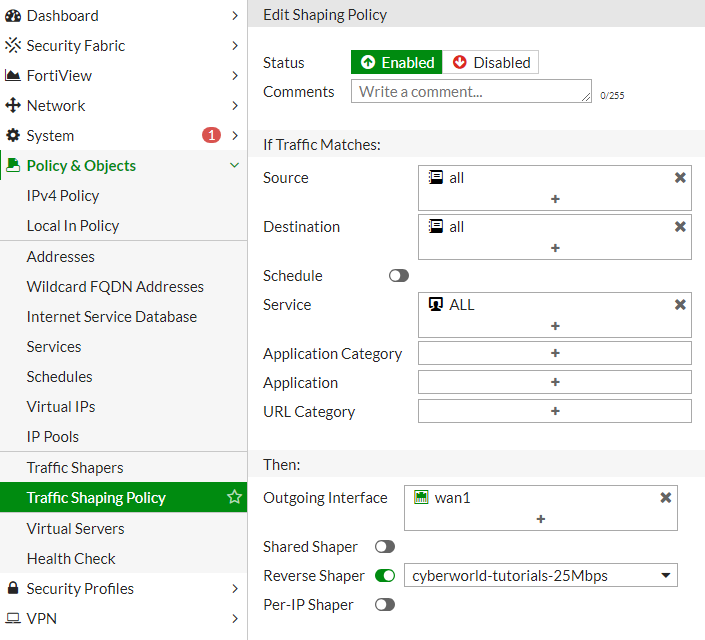
Task: Remove 'all' from Destination field
Action: (680, 227)
